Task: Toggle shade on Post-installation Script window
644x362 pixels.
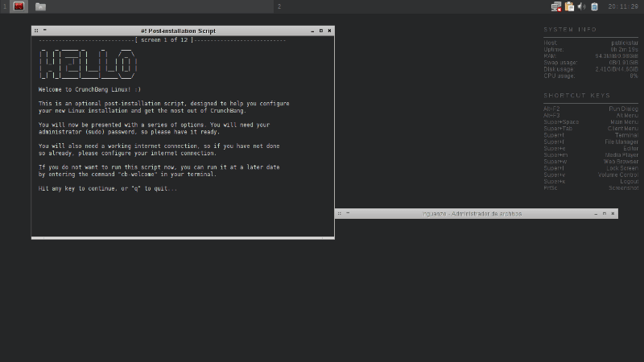Action: [44, 31]
